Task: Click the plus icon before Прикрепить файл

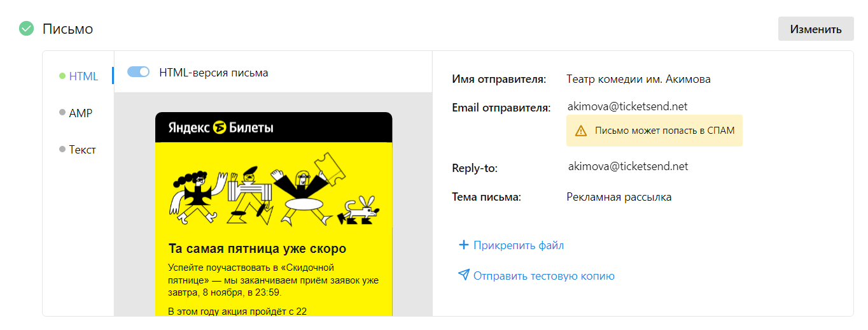Action: [x=463, y=245]
